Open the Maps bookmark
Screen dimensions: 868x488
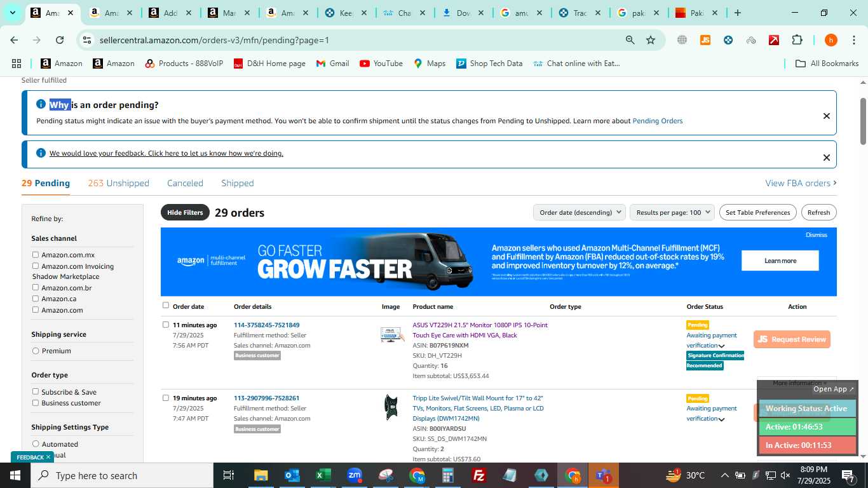(430, 64)
